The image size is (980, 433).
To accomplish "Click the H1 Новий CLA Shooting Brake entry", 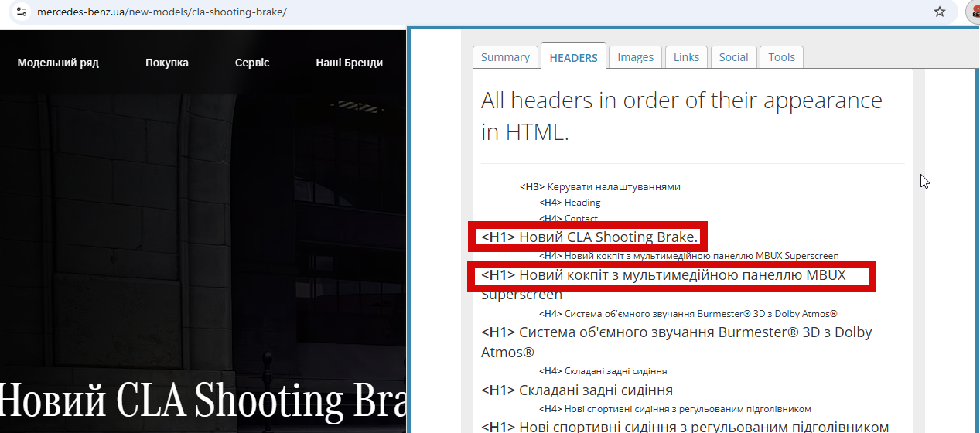I will coord(589,237).
